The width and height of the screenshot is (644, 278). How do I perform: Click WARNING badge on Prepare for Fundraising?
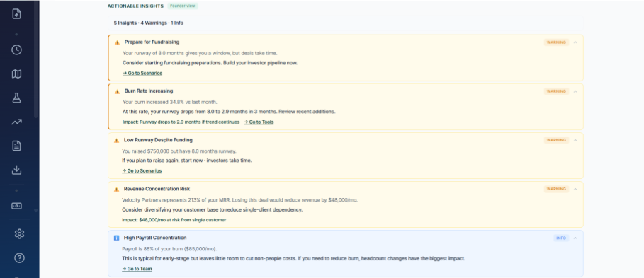coord(557,42)
